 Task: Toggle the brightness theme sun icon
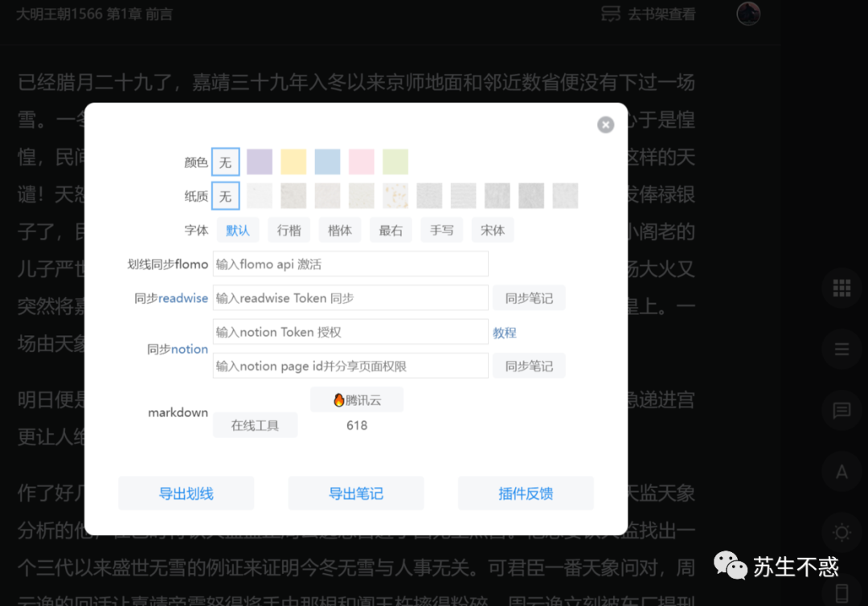click(842, 532)
